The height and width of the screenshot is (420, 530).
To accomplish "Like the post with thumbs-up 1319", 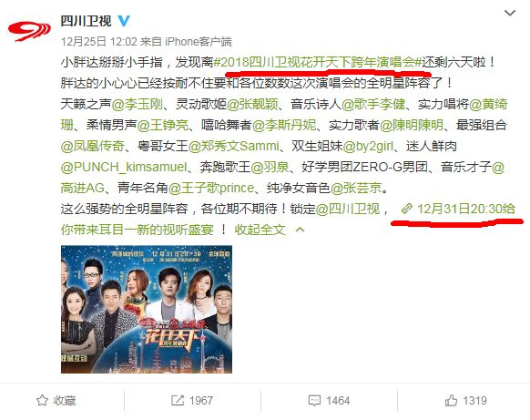I will click(451, 400).
